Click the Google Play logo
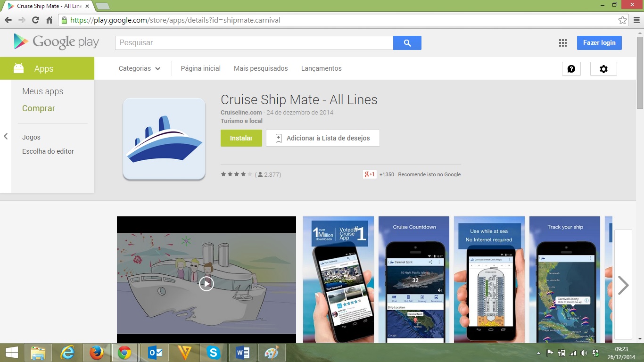Viewport: 644px width, 362px height. [57, 42]
